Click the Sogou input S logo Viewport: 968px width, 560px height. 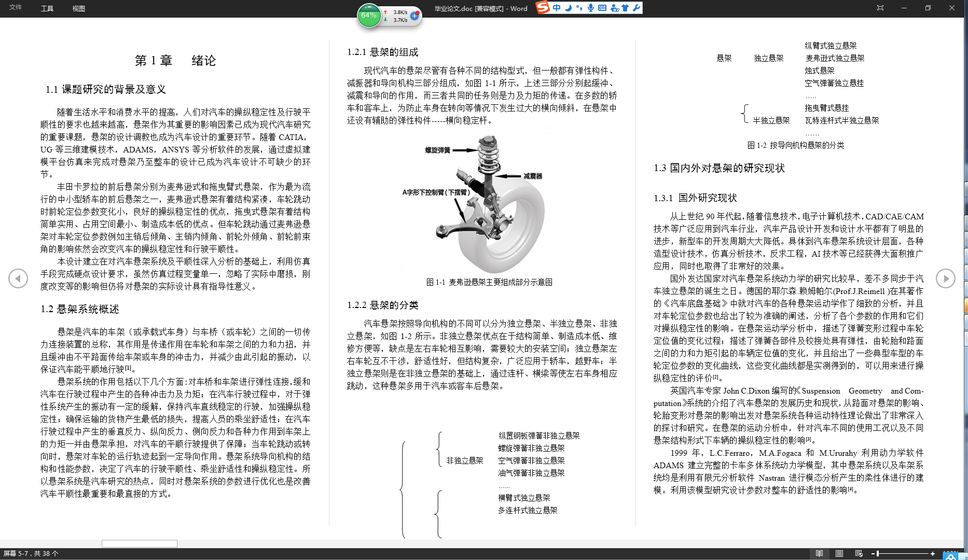[543, 8]
